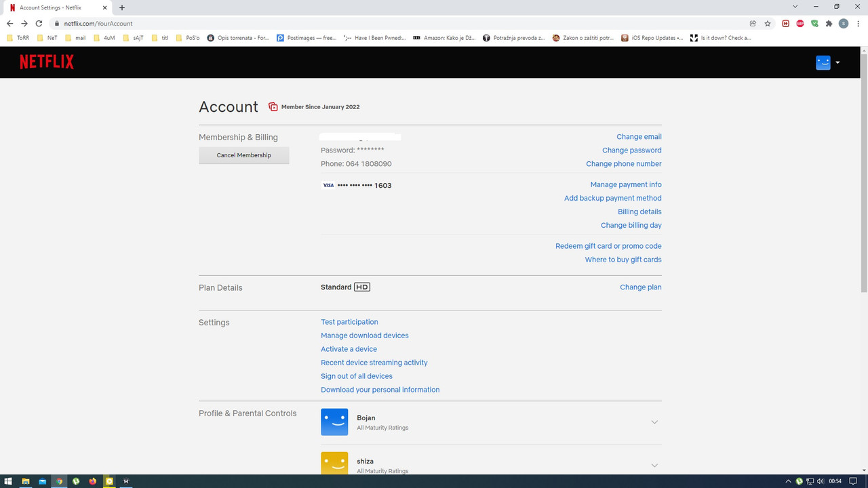Open a new browser tab

pos(122,7)
